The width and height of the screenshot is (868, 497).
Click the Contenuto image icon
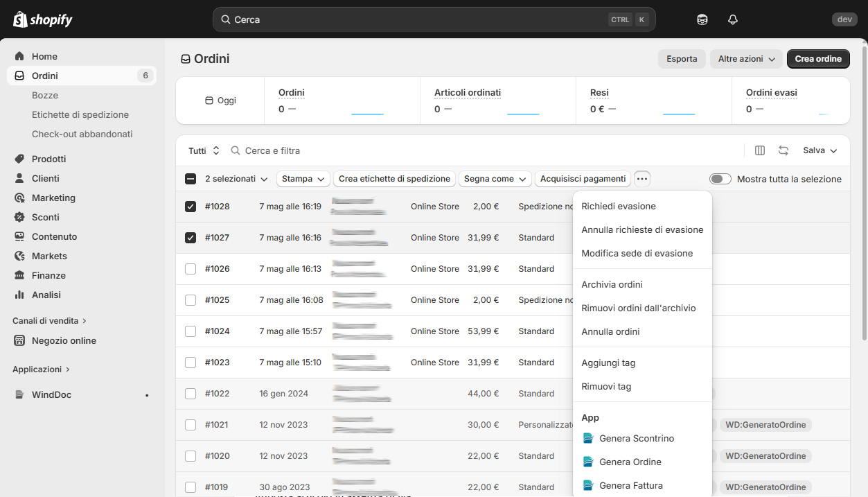[x=19, y=236]
